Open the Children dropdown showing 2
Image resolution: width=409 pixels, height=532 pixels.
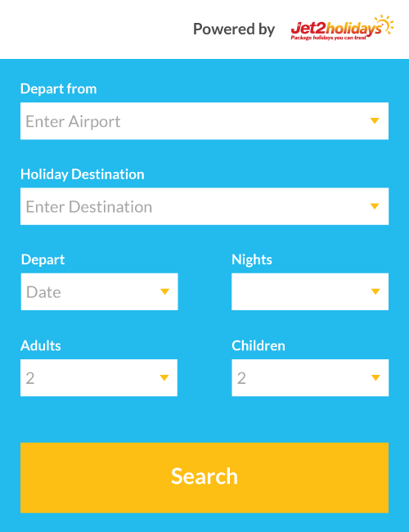[310, 377]
